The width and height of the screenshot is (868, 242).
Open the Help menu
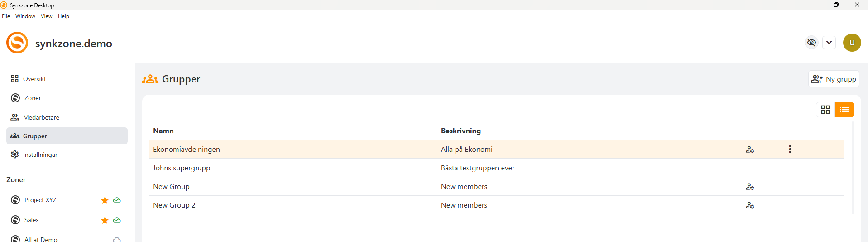[63, 16]
